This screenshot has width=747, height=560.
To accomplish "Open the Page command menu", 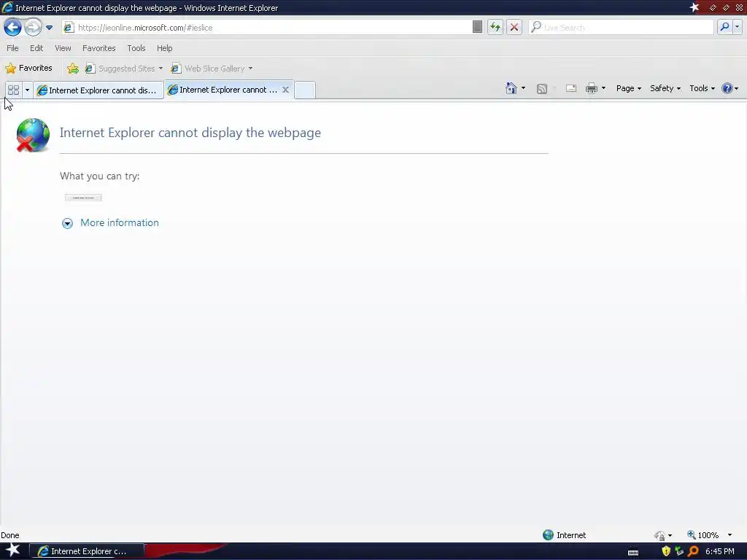I will point(628,88).
